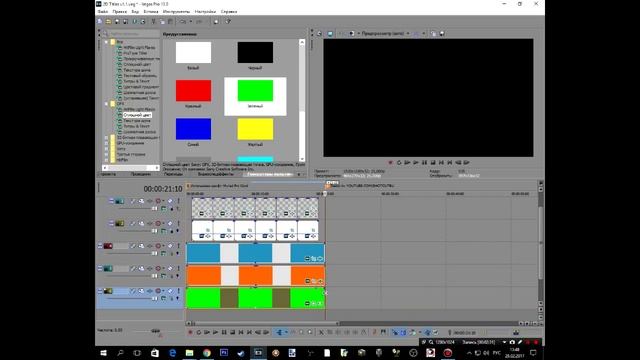Solo the blue-clips track
This screenshot has height=360, width=640.
pyautogui.click(x=178, y=246)
